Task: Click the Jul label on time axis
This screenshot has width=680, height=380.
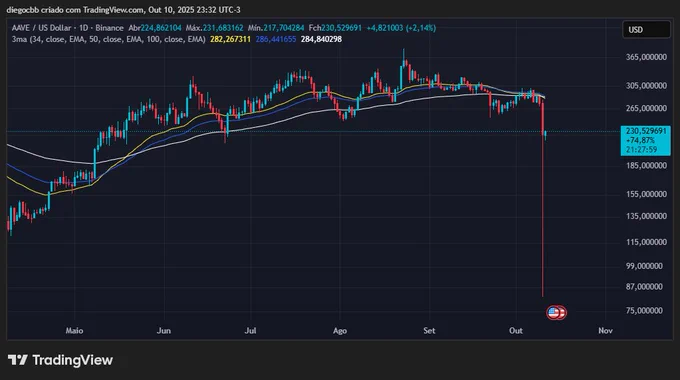Action: pyautogui.click(x=250, y=331)
